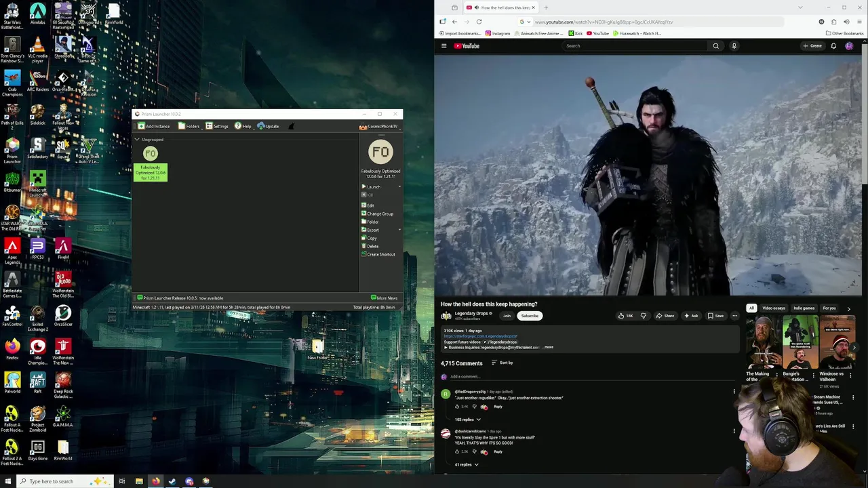Screen dimensions: 868x488
Task: Open Prism Launcher desktop icon
Action: click(x=12, y=150)
